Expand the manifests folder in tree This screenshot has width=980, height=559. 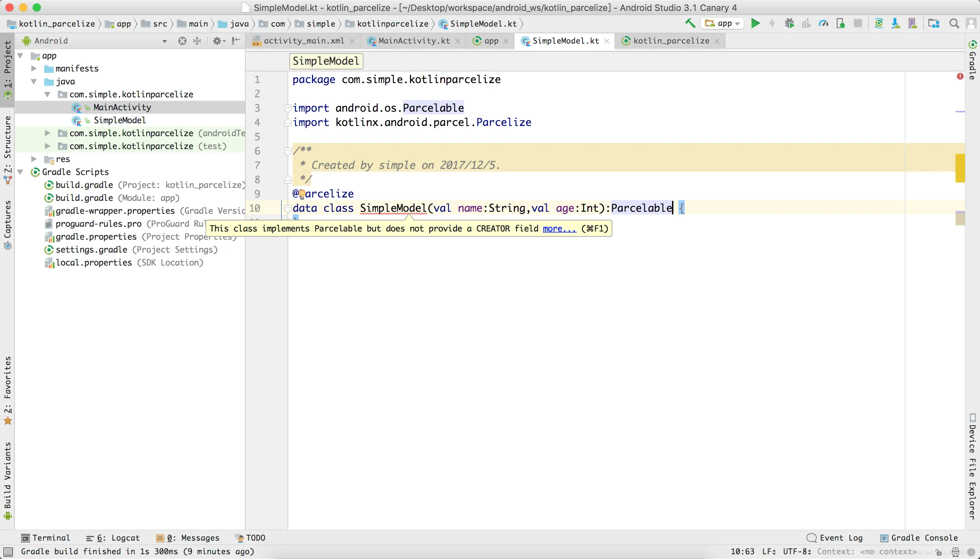34,68
